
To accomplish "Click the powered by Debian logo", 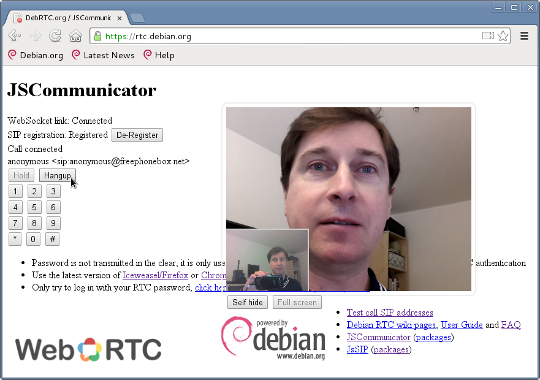I will (x=273, y=338).
